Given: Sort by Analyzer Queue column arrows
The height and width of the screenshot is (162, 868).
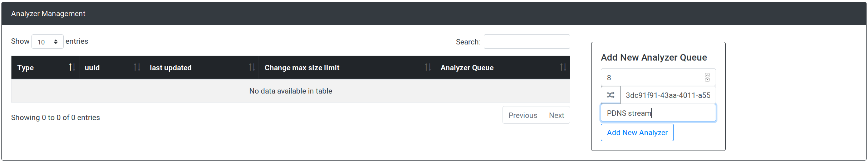Looking at the screenshot, I should [563, 67].
